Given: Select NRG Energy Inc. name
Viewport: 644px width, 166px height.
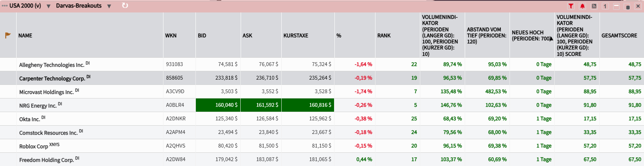Looking at the screenshot, I should pos(38,106).
